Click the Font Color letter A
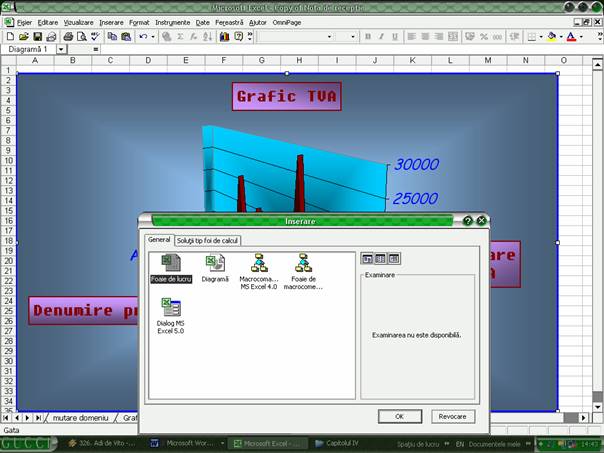Viewport: 604px width, 453px height. [x=571, y=37]
